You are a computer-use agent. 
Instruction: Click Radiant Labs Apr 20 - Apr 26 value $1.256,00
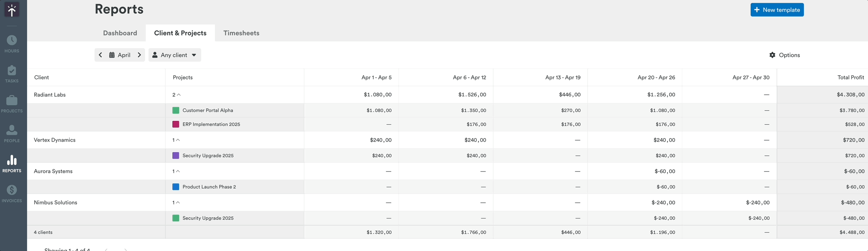click(661, 95)
